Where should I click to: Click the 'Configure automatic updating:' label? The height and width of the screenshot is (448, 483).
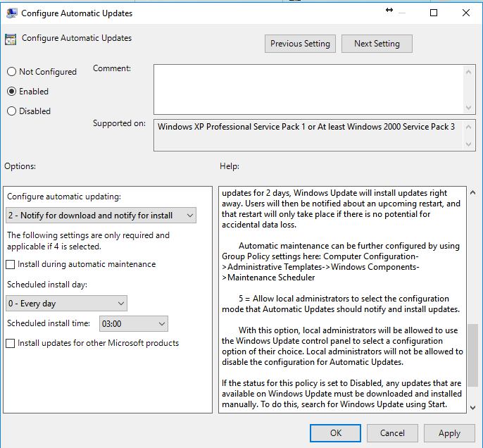(64, 197)
